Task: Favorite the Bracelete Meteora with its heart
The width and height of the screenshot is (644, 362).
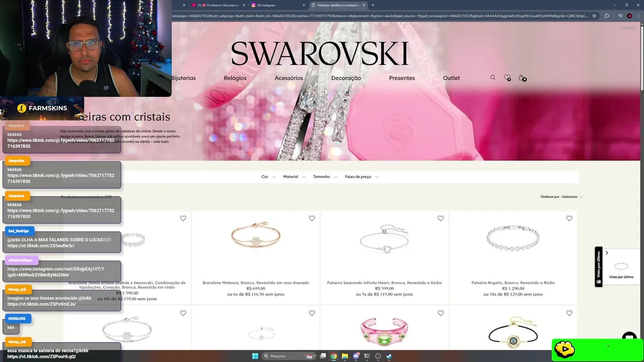Action: [312, 218]
